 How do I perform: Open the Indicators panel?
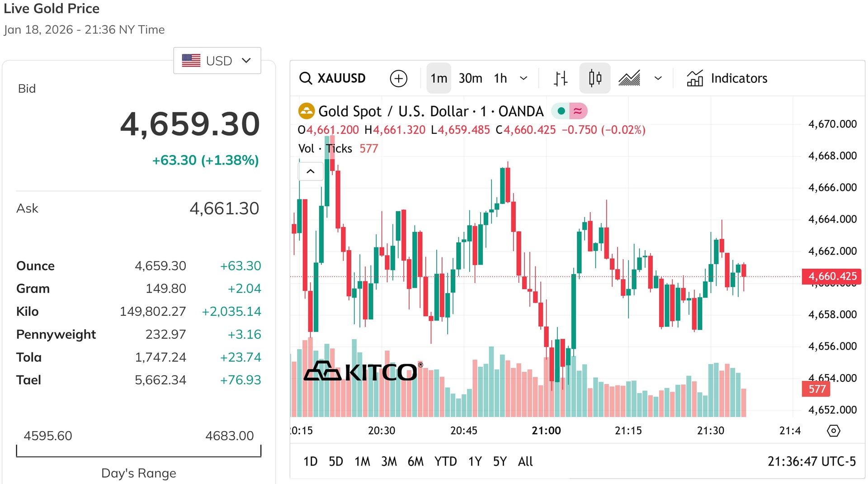coord(727,78)
